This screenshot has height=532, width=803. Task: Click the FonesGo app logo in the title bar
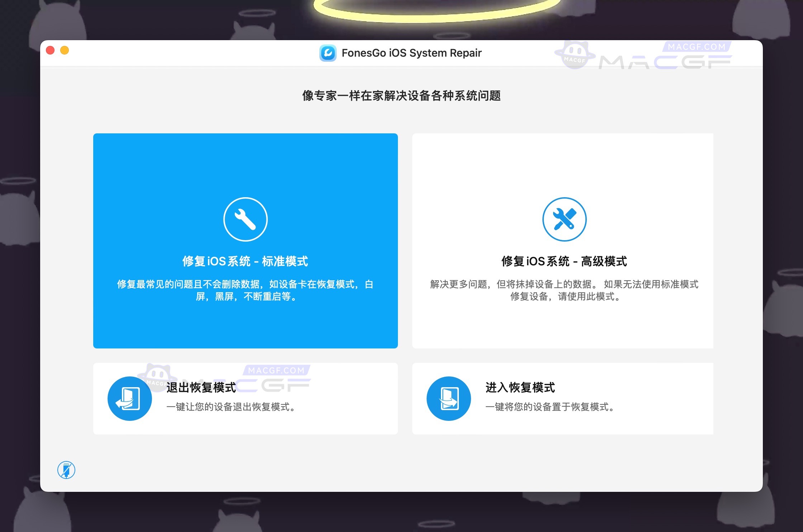[329, 53]
